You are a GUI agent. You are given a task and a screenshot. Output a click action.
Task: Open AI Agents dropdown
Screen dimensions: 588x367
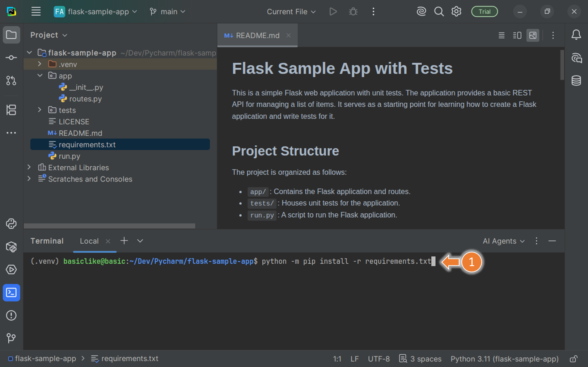(503, 241)
